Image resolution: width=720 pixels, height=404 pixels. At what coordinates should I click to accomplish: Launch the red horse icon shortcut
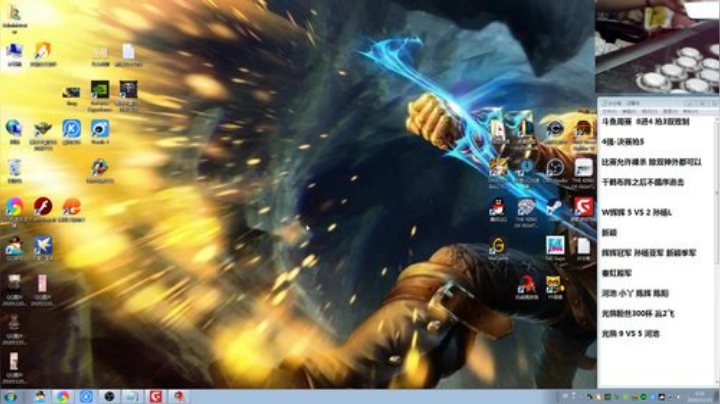coord(526,285)
